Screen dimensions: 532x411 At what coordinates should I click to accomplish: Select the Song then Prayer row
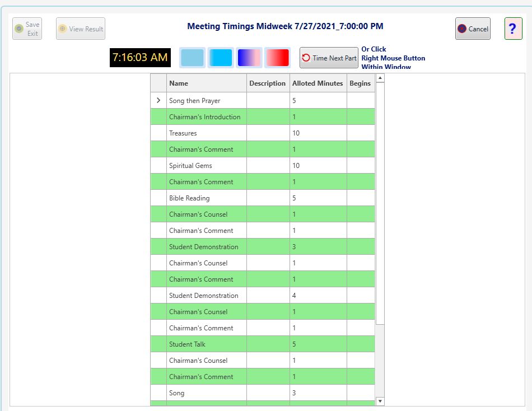[x=263, y=100]
